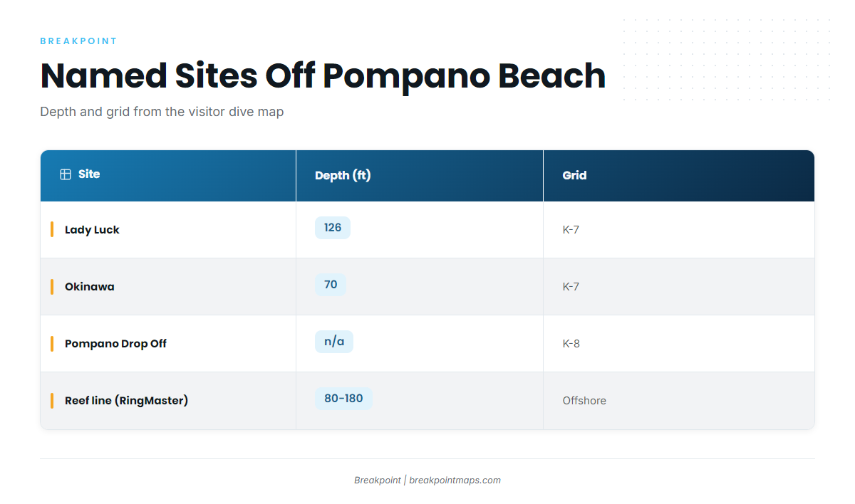This screenshot has width=855, height=504.
Task: Click the 70 depth badge
Action: coord(331,285)
